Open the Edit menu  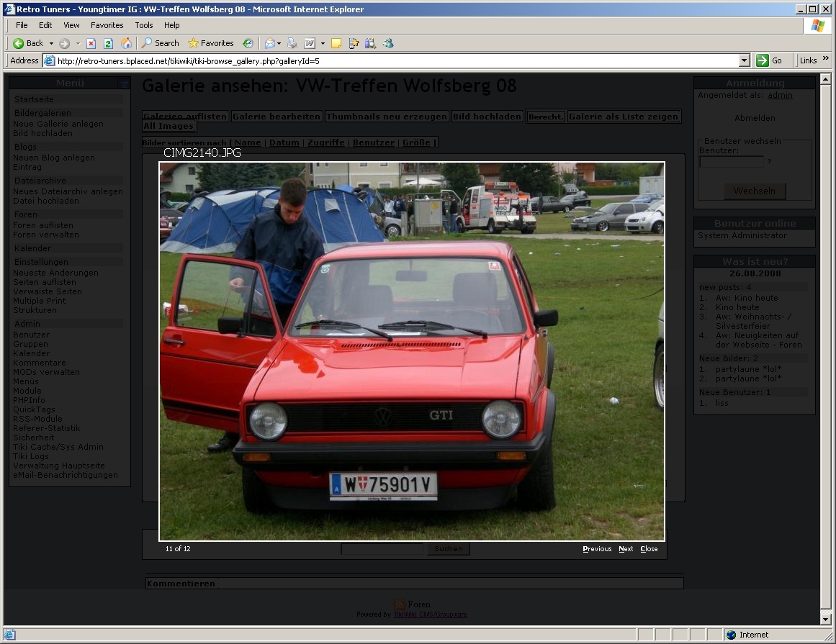pyautogui.click(x=45, y=25)
